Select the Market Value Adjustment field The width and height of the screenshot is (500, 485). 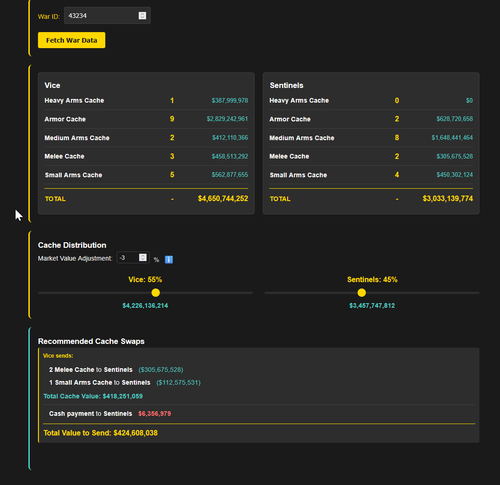click(133, 258)
